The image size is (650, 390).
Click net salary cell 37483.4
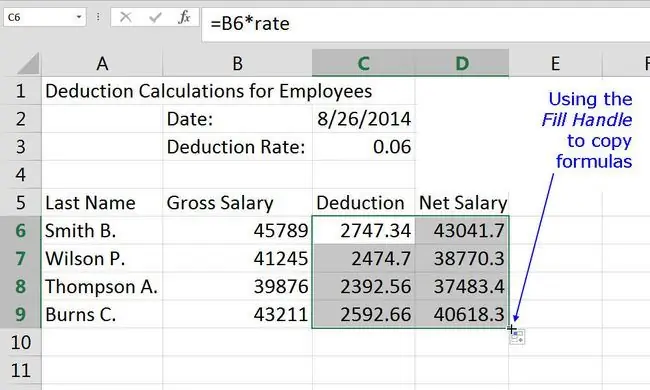[x=462, y=286]
